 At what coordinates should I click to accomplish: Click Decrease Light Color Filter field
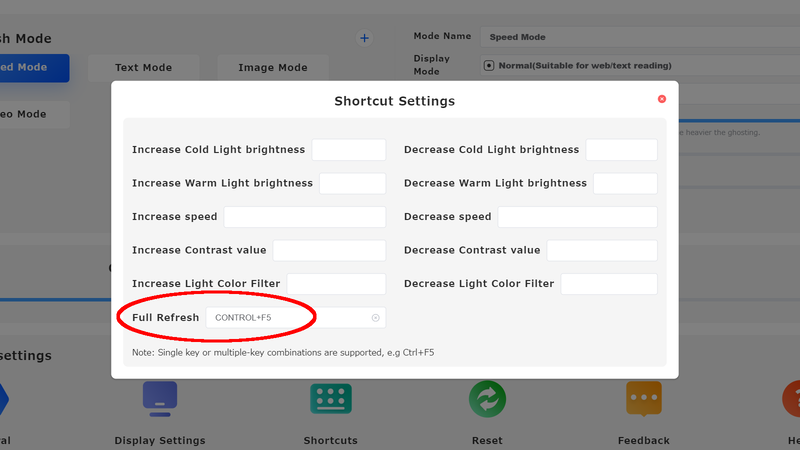(x=609, y=284)
